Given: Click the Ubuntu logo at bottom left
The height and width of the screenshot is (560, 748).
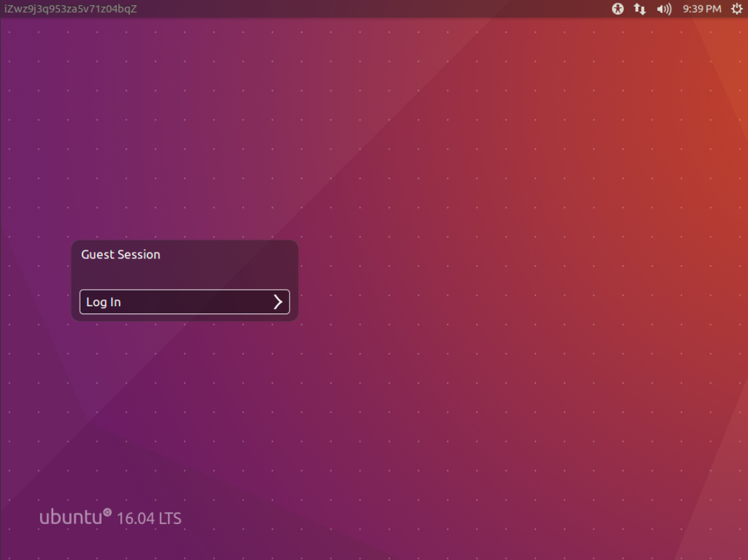Looking at the screenshot, I should point(73,516).
